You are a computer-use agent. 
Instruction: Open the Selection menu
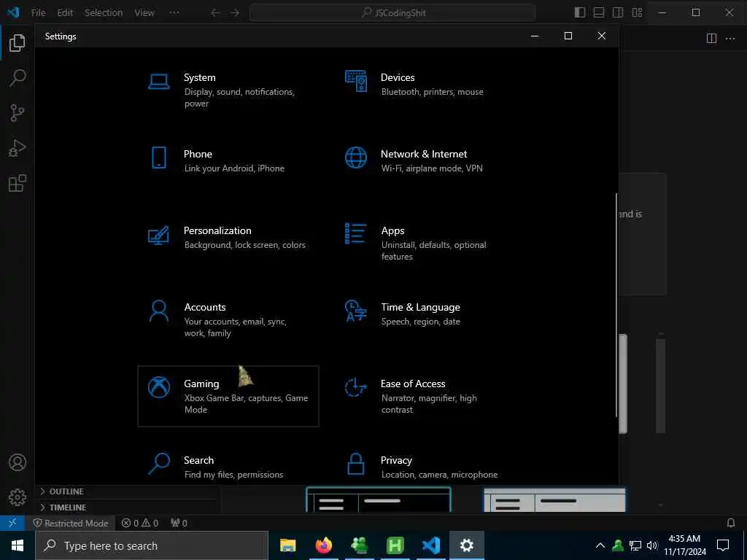(x=104, y=13)
